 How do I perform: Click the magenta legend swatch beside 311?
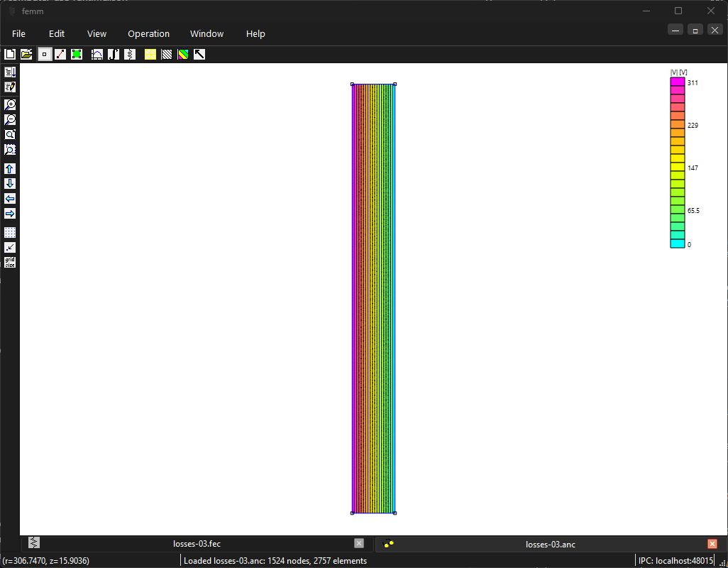point(678,82)
